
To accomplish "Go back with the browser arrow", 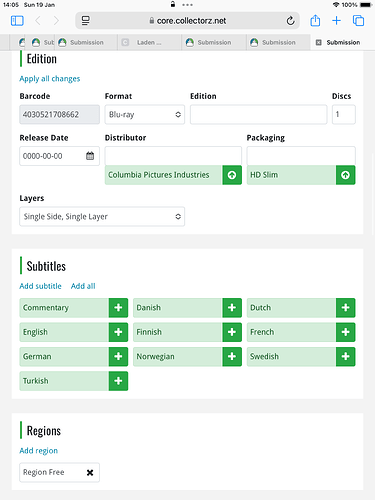I will click(38, 21).
